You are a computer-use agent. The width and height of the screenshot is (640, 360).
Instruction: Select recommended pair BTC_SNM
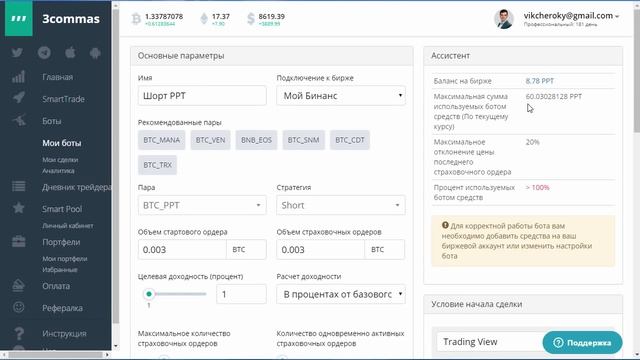303,140
